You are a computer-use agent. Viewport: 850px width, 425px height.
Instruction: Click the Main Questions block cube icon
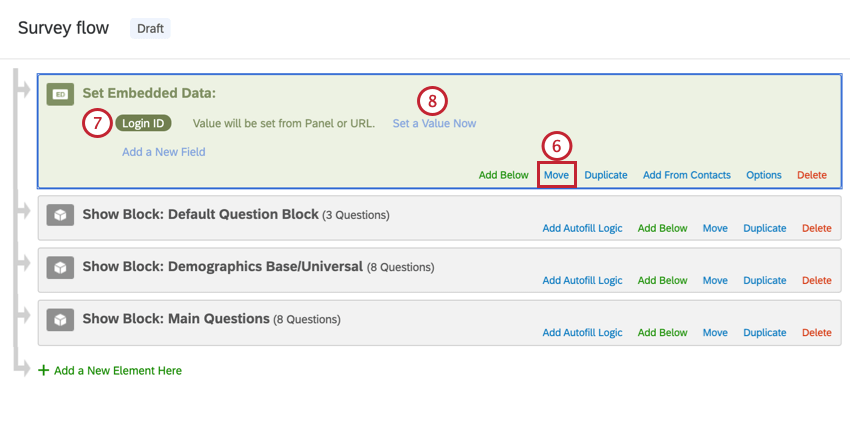60,319
